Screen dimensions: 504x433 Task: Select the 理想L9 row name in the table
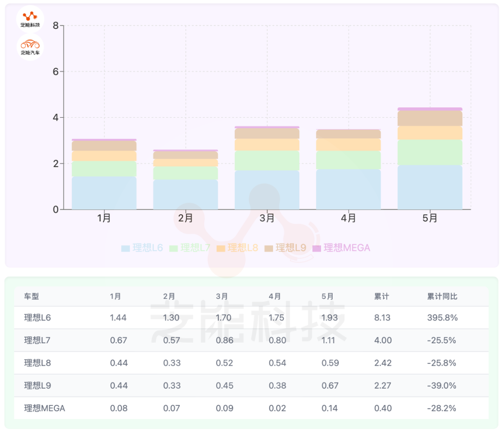pos(38,385)
